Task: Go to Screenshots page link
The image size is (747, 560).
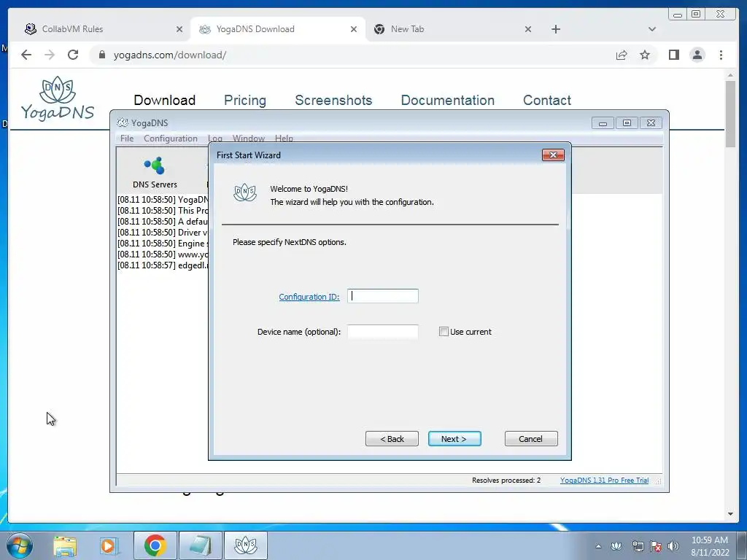Action: tap(333, 100)
